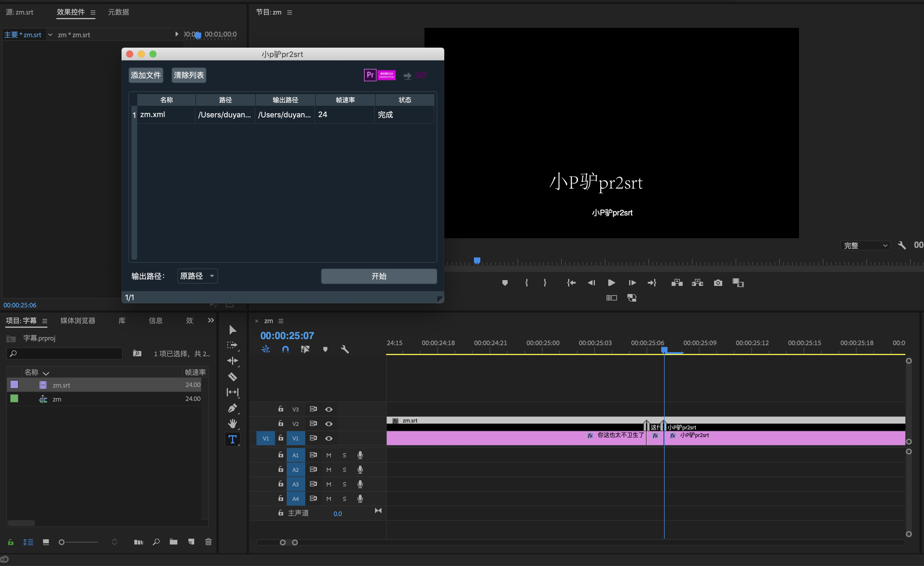Open 项目 panel menu

pyautogui.click(x=44, y=321)
